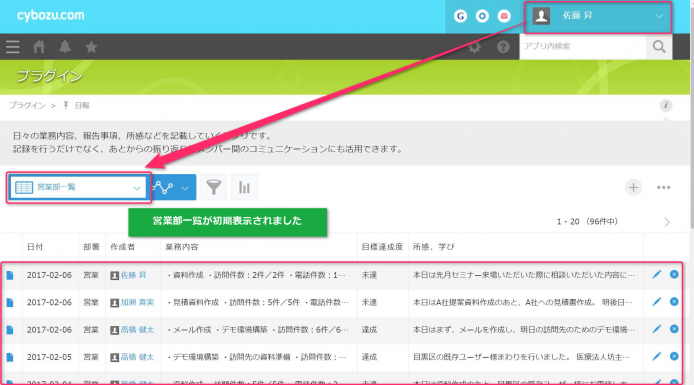Screen dimensions: 694x385
Task: Open record detail for 加瀬 真実 row
Action: 10,303
